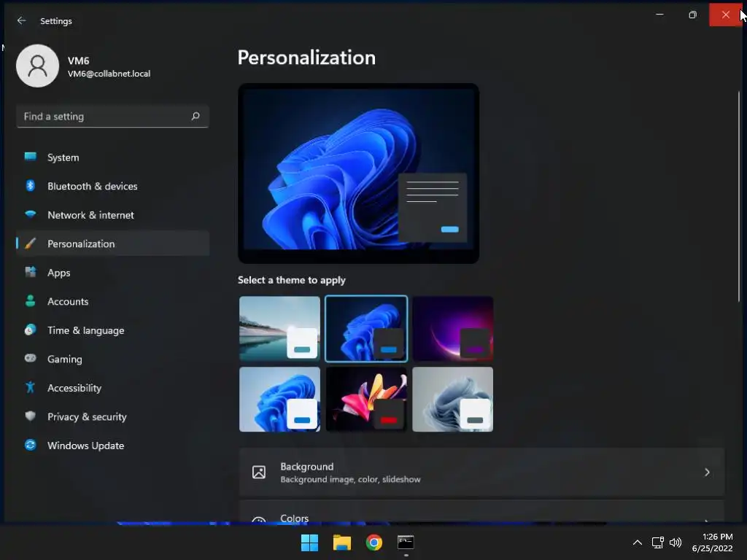Apply the purple glow dark theme
This screenshot has height=560, width=747.
(x=452, y=329)
